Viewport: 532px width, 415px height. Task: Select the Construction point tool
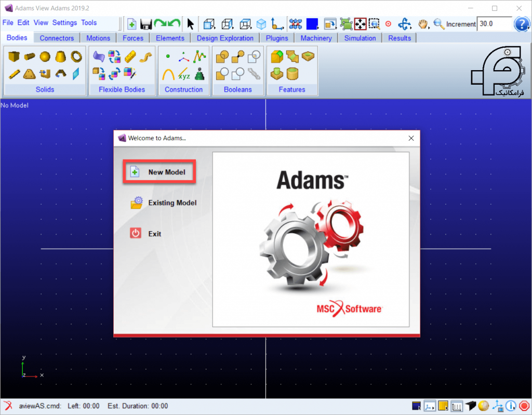click(x=168, y=56)
